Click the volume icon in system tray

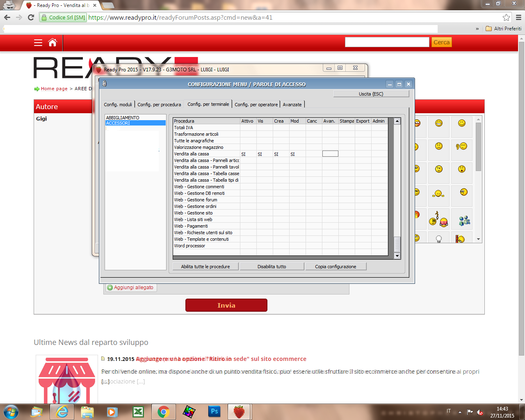click(x=480, y=412)
